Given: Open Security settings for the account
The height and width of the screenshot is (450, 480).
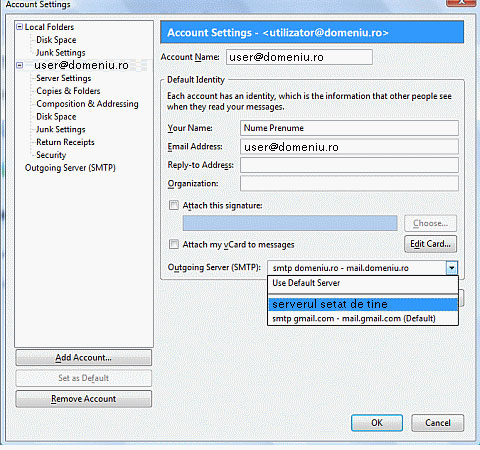Looking at the screenshot, I should 51,155.
